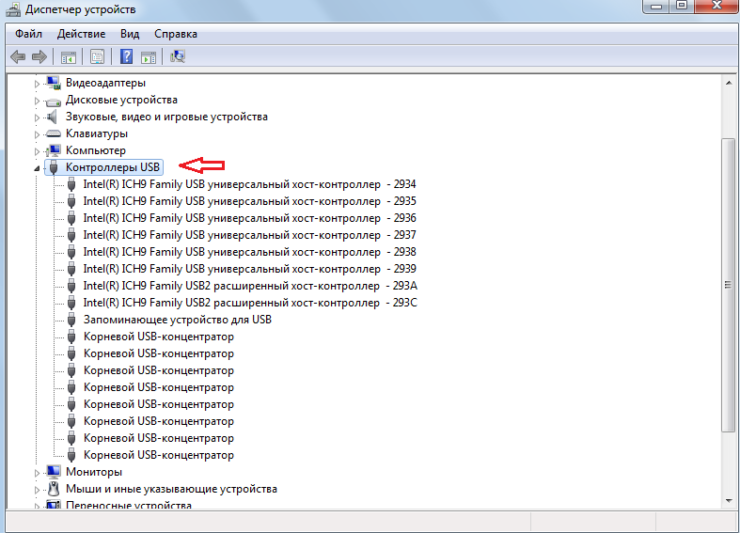The image size is (740, 533).
Task: Open the Действие menu
Action: coord(81,34)
